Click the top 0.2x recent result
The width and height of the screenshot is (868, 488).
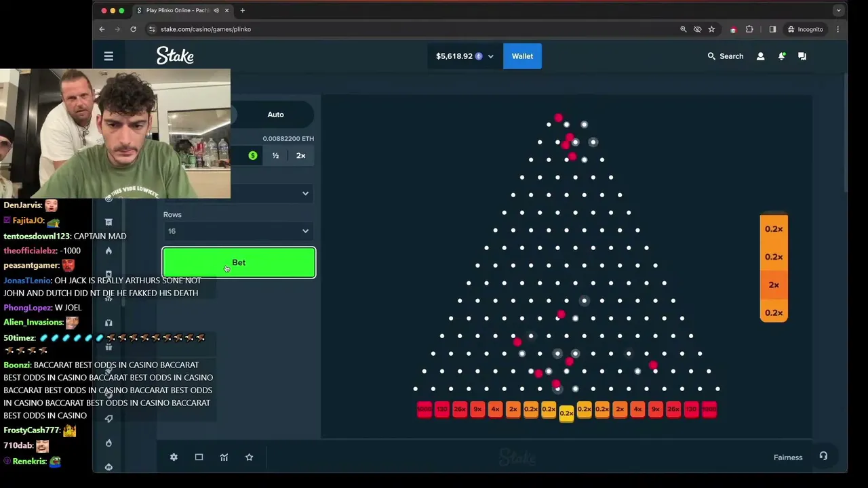[x=774, y=229]
